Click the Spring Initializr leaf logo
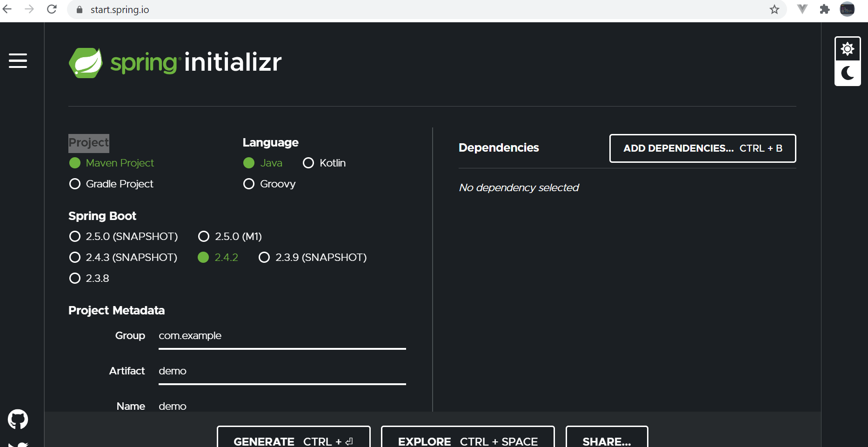 click(86, 63)
